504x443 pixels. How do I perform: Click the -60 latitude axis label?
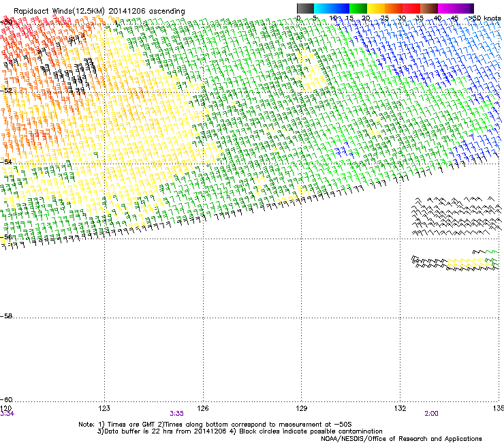pyautogui.click(x=6, y=399)
